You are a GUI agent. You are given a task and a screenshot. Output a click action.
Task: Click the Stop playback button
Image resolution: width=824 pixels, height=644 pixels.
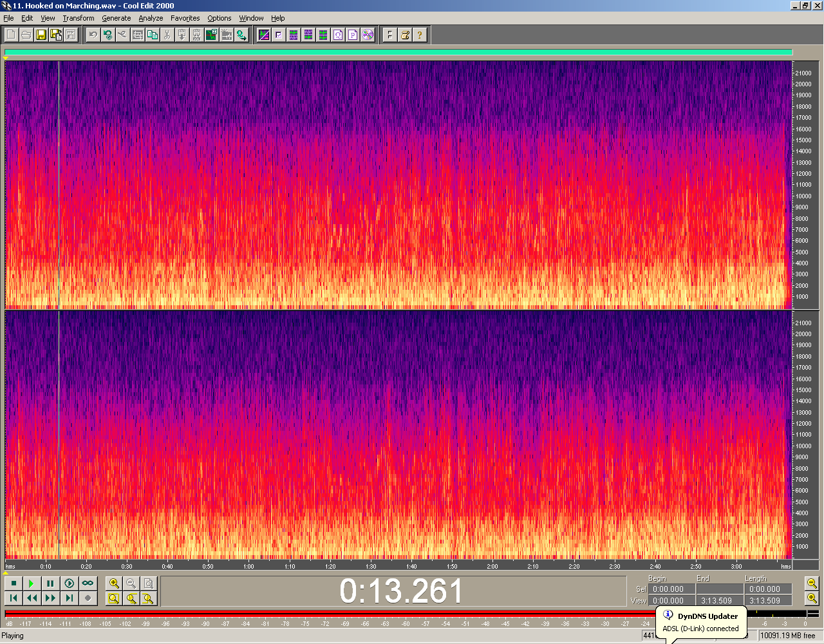click(14, 583)
